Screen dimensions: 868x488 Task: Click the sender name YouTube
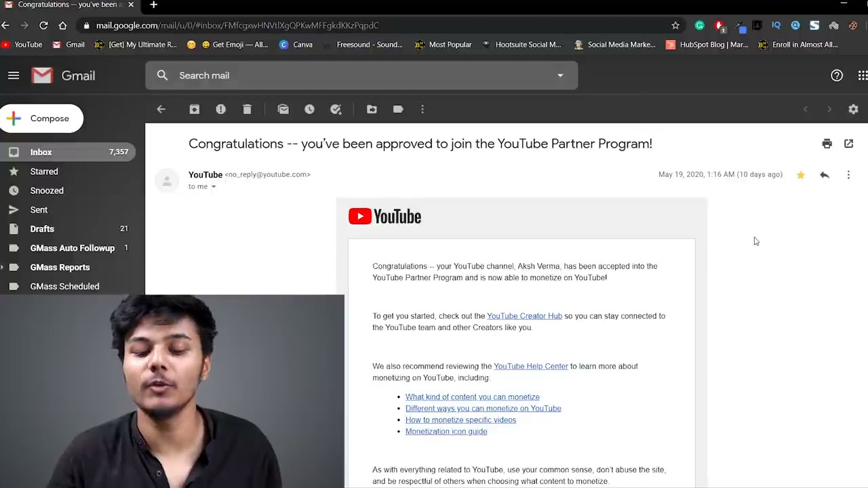pos(205,175)
